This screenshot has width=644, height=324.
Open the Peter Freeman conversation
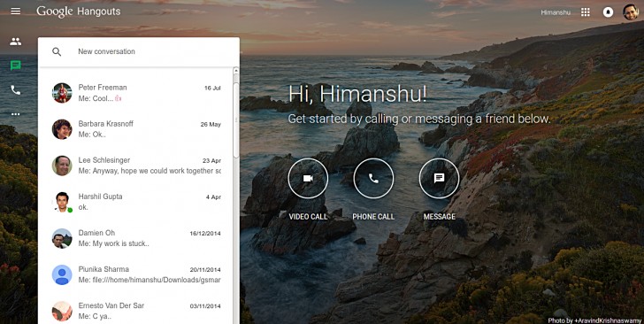tap(135, 93)
